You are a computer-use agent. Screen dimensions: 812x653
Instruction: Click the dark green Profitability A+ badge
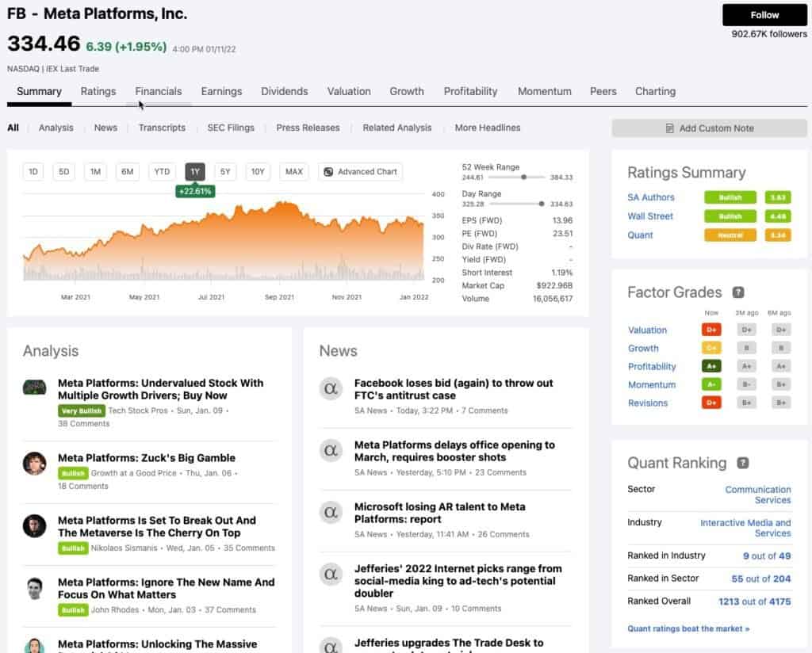[x=711, y=366]
